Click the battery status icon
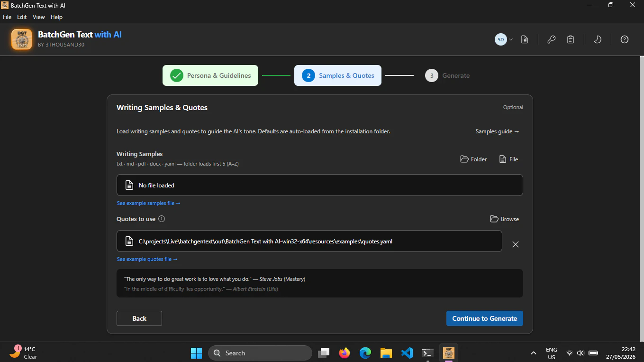Image resolution: width=644 pixels, height=362 pixels. tap(593, 353)
